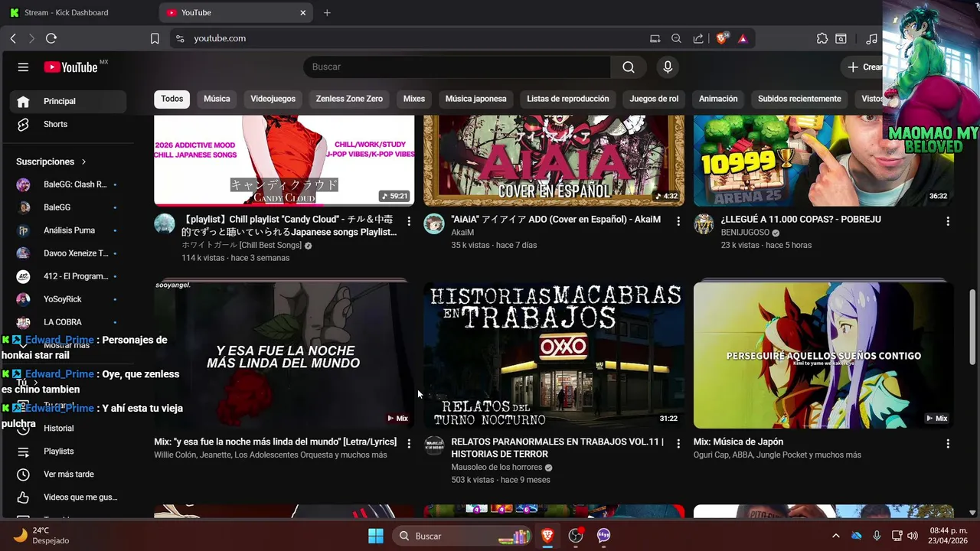The width and height of the screenshot is (980, 551).
Task: Go back with browser back arrow
Action: coord(13,38)
